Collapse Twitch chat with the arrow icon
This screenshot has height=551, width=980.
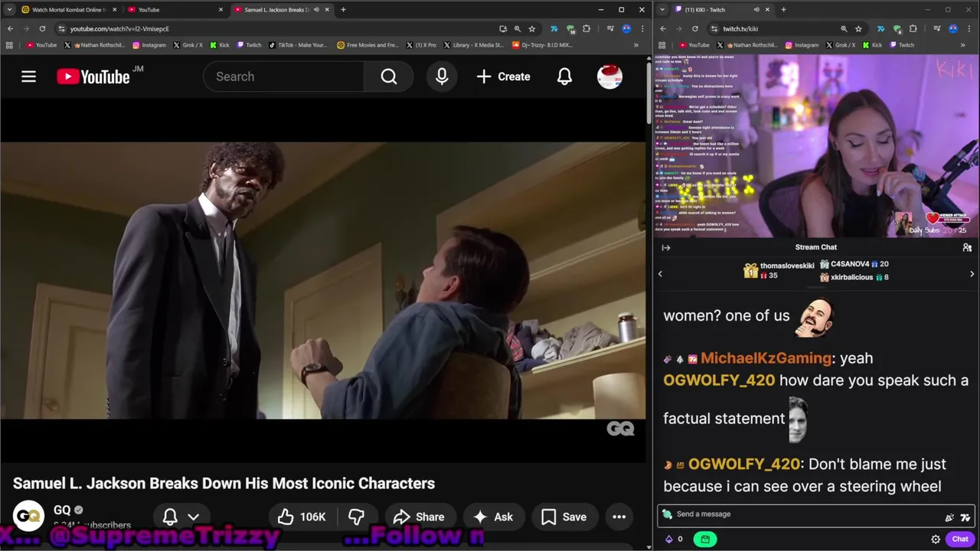coord(666,247)
